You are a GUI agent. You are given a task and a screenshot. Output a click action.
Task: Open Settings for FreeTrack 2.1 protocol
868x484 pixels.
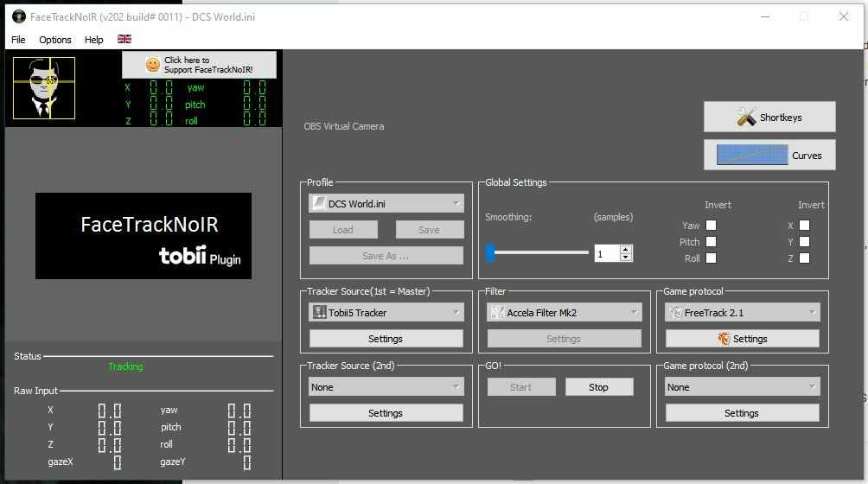coord(743,339)
